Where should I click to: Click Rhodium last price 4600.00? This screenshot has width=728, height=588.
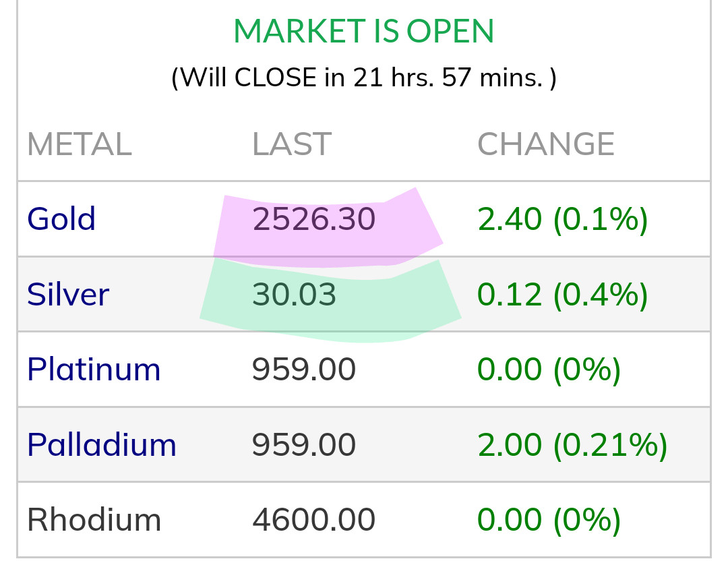coord(313,520)
